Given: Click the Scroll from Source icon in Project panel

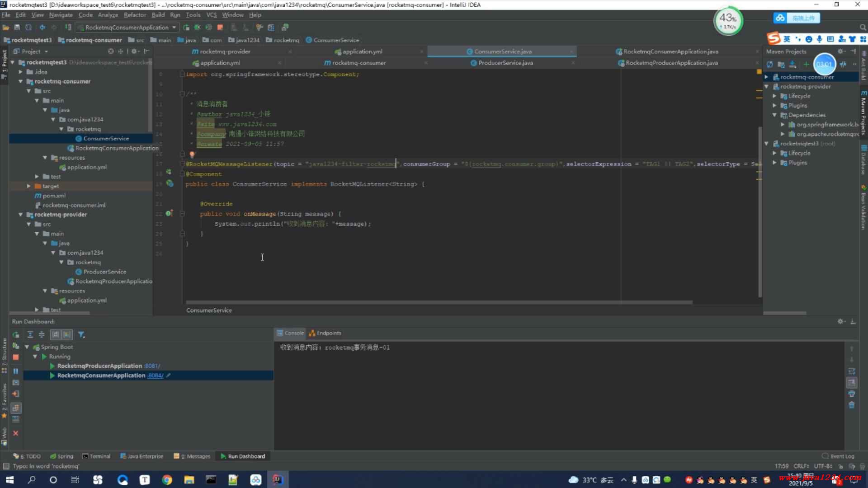Looking at the screenshot, I should [x=111, y=52].
